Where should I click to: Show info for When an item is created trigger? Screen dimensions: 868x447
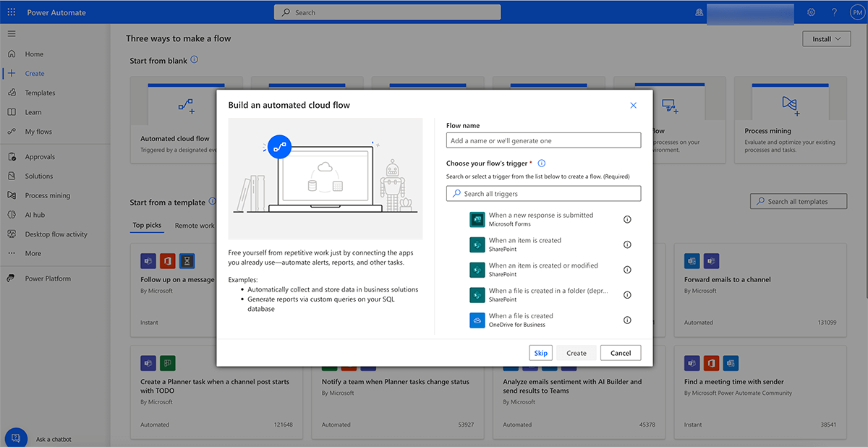coord(627,244)
